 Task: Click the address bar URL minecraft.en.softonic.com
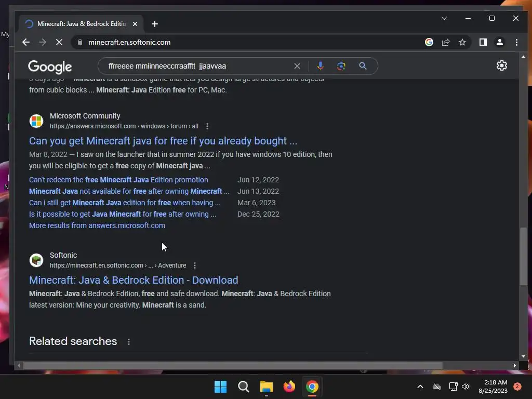129,42
